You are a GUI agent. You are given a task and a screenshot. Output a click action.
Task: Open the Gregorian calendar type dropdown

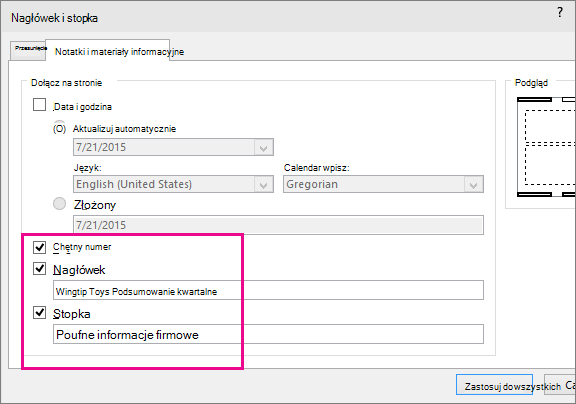[x=383, y=184]
